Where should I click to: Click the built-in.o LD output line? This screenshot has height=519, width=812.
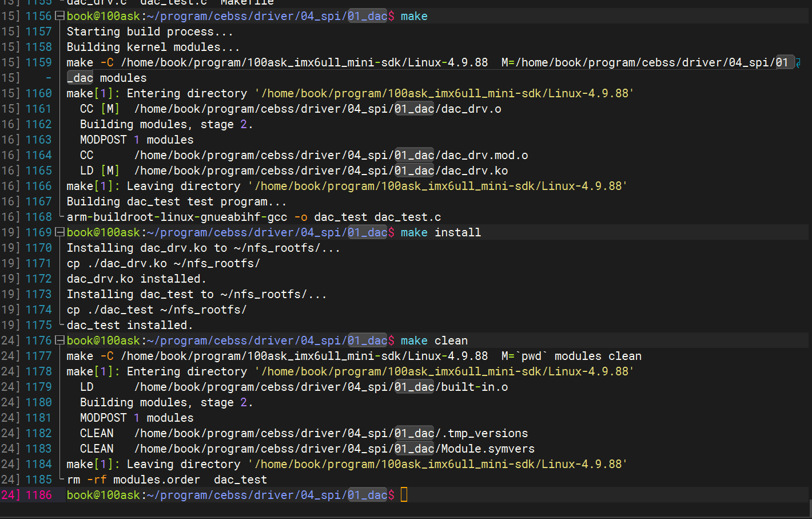coord(294,387)
